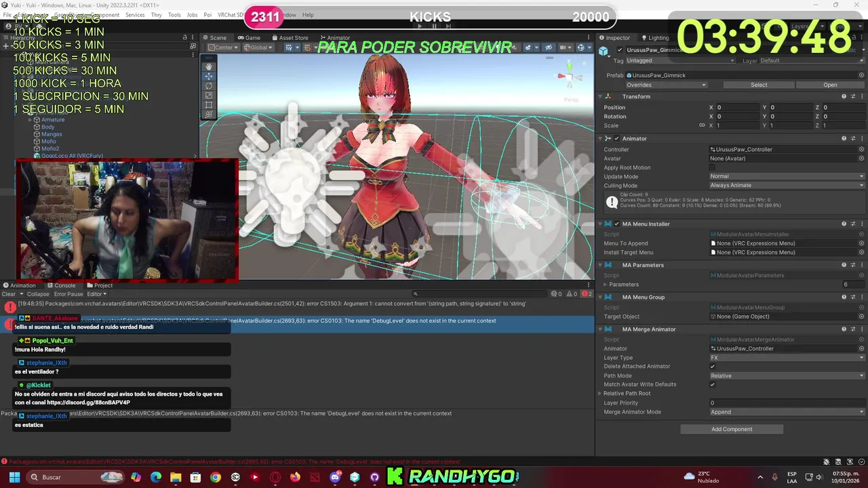Viewport: 868px width, 488px height.
Task: Open prefab Overrides dropdown
Action: tap(666, 85)
